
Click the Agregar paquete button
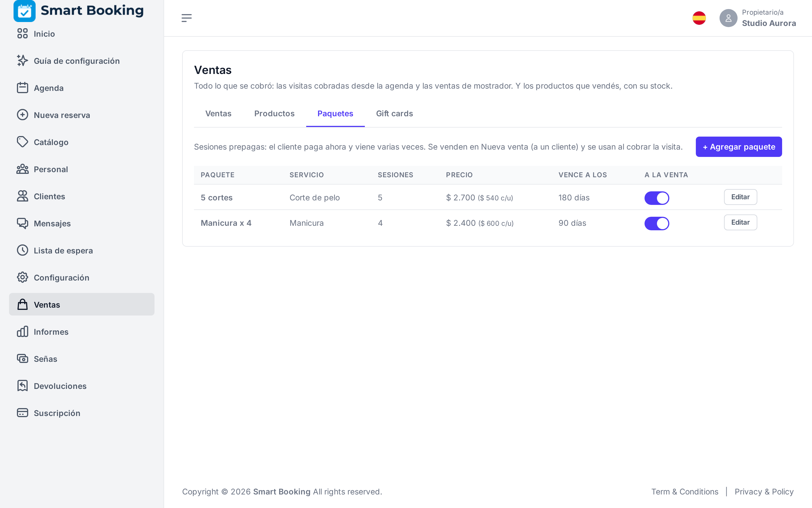coord(738,147)
